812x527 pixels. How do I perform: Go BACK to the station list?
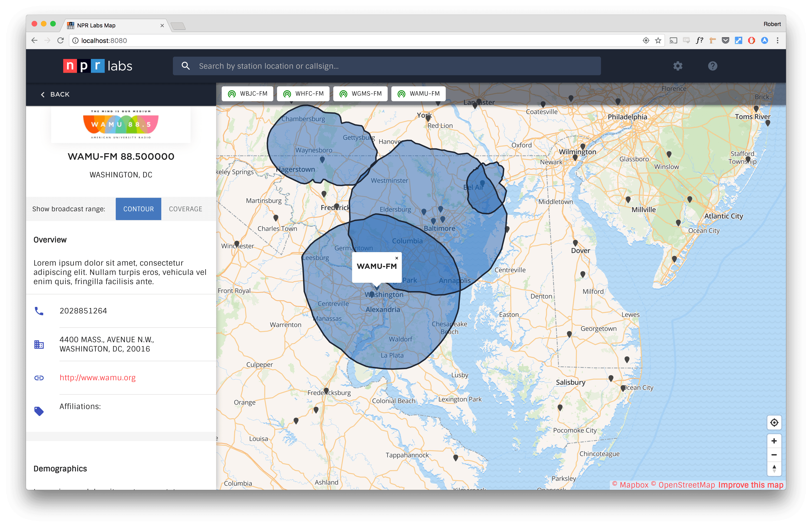[x=55, y=94]
